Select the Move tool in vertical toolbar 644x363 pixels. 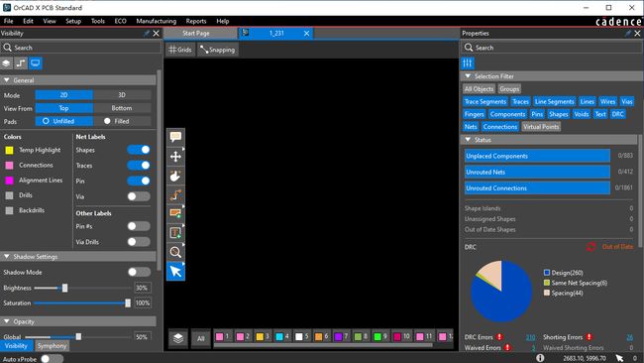[175, 157]
